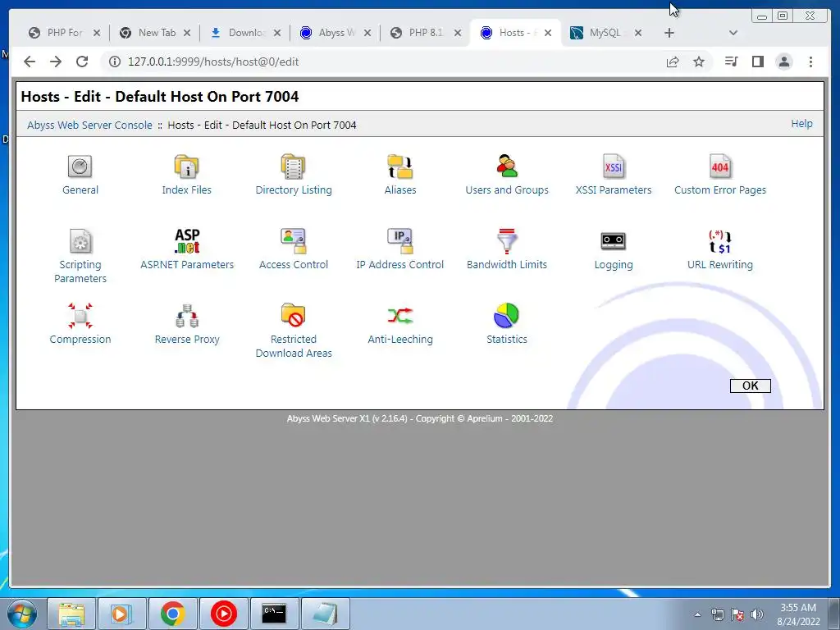Open the Compression icon
Viewport: 840px width, 630px height.
click(x=80, y=316)
